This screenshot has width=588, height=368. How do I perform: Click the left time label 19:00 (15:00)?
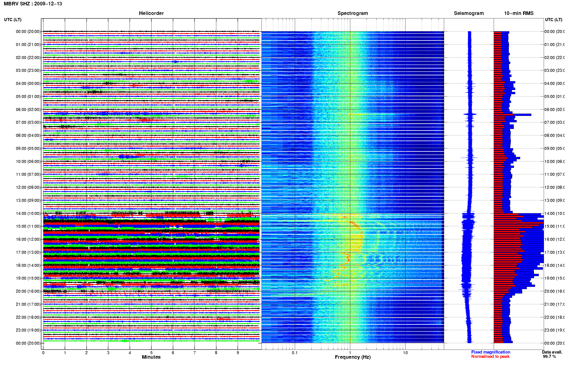(x=28, y=278)
